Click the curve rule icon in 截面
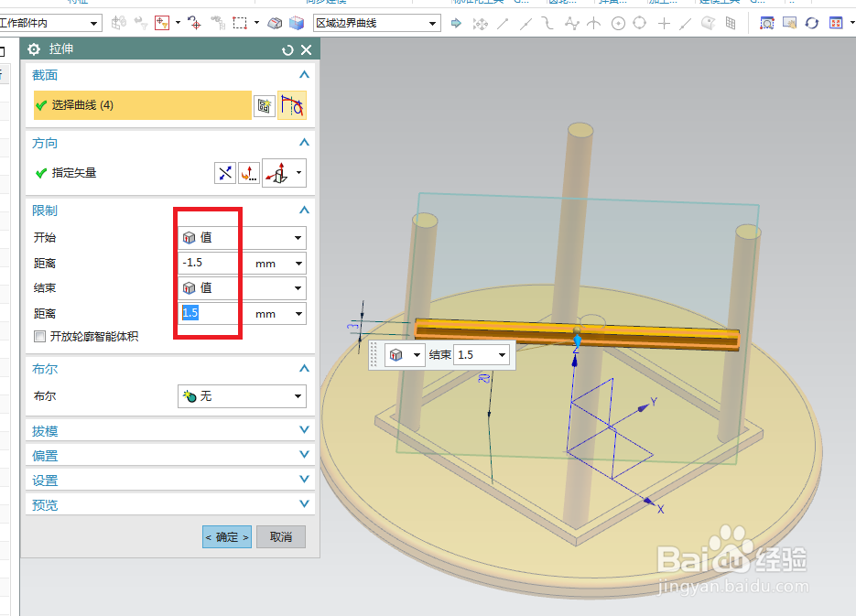 tap(292, 105)
